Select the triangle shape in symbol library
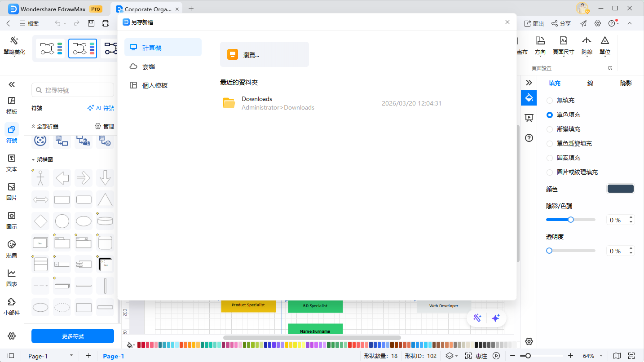 click(105, 199)
